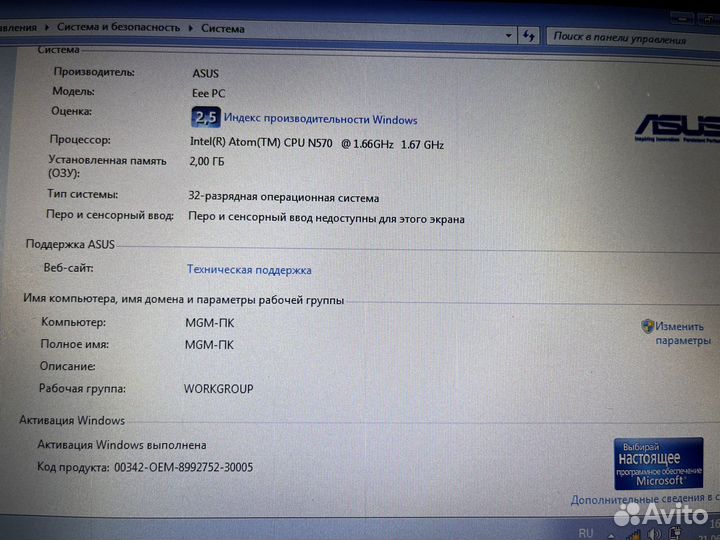Click the ASUS logo image

678,128
